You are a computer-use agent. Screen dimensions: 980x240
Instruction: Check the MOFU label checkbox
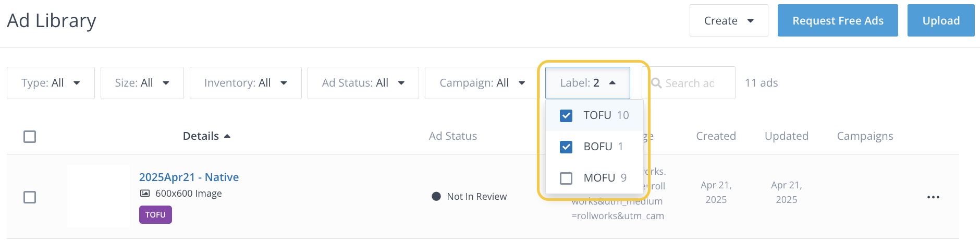[566, 178]
